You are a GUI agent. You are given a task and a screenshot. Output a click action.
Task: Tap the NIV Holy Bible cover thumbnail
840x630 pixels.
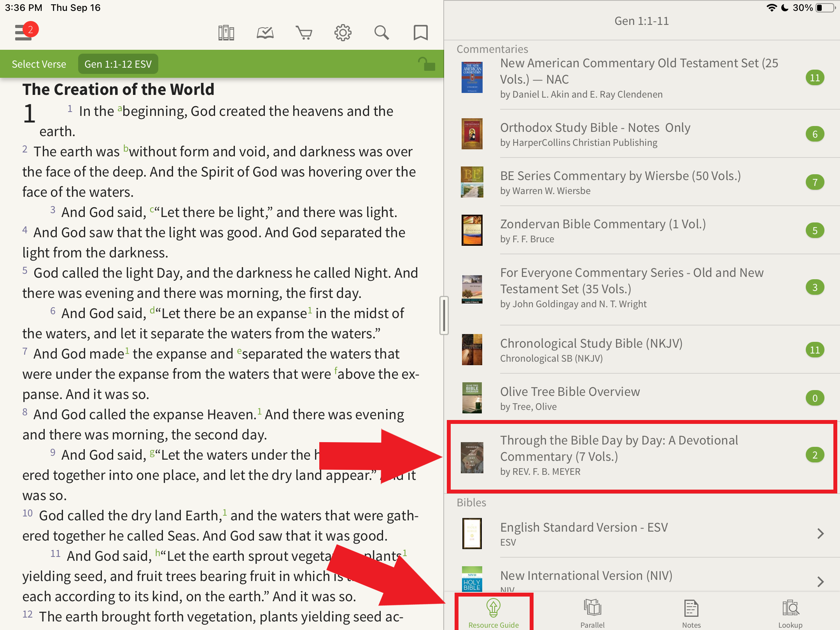pyautogui.click(x=472, y=579)
